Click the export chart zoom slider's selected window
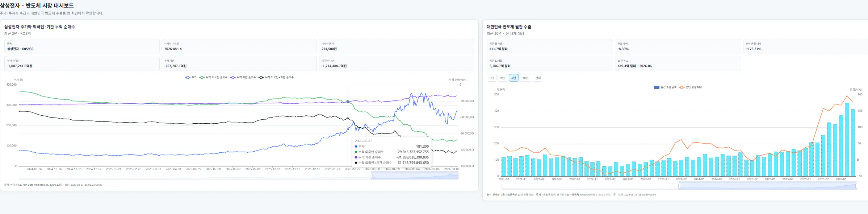The height and width of the screenshot is (214, 868). (768, 186)
